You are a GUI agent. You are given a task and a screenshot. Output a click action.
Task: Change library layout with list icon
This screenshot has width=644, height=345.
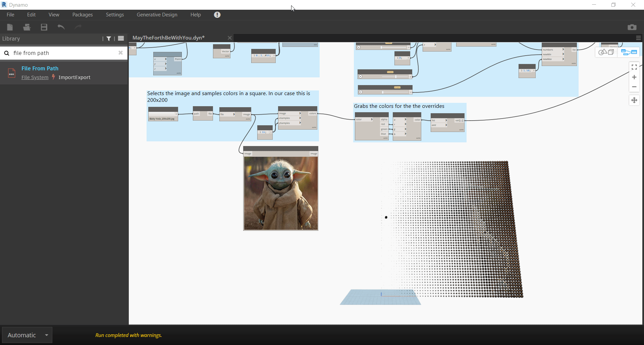121,39
